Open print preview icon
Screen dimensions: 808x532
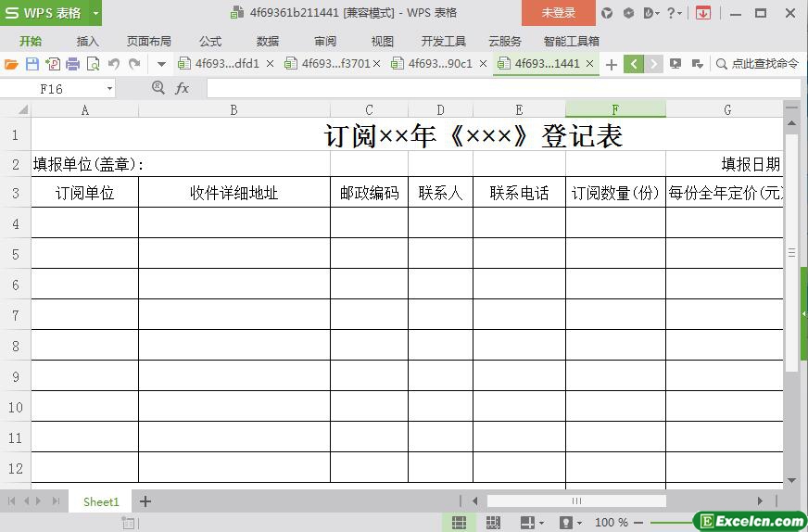click(x=94, y=64)
